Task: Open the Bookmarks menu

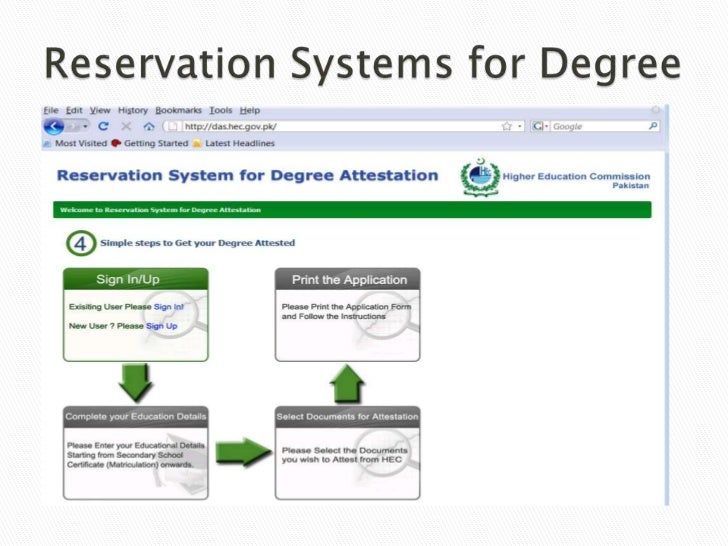Action: (x=178, y=110)
